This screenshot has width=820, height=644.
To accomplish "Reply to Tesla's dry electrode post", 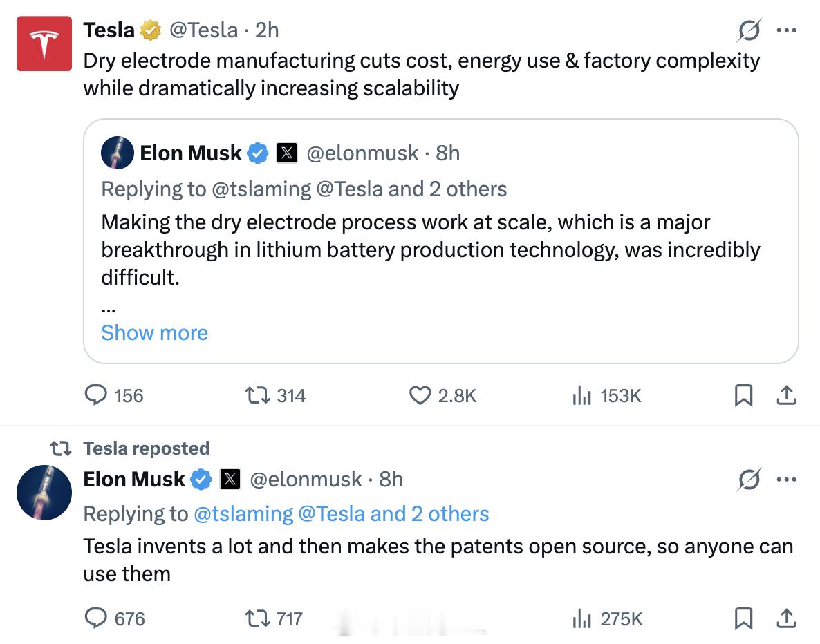I will (x=95, y=395).
